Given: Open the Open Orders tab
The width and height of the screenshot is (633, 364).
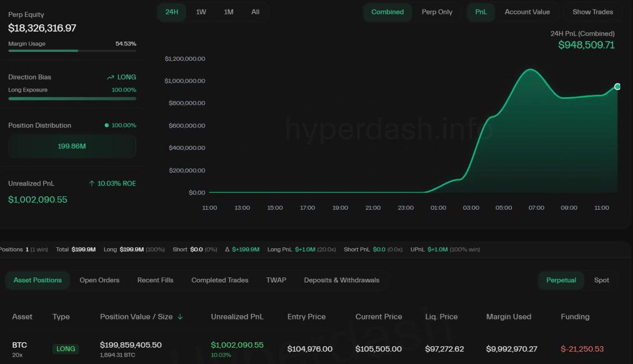Looking at the screenshot, I should (99, 280).
